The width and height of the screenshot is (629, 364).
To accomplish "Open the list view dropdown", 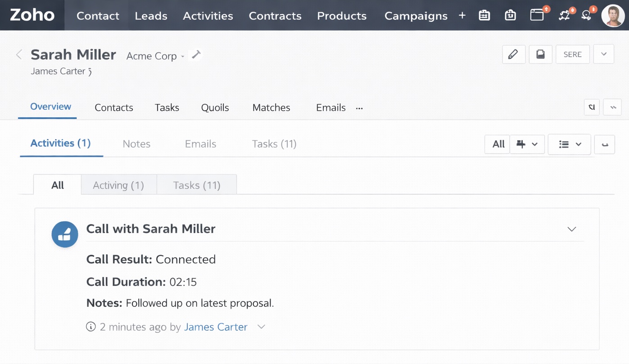I will pyautogui.click(x=569, y=144).
